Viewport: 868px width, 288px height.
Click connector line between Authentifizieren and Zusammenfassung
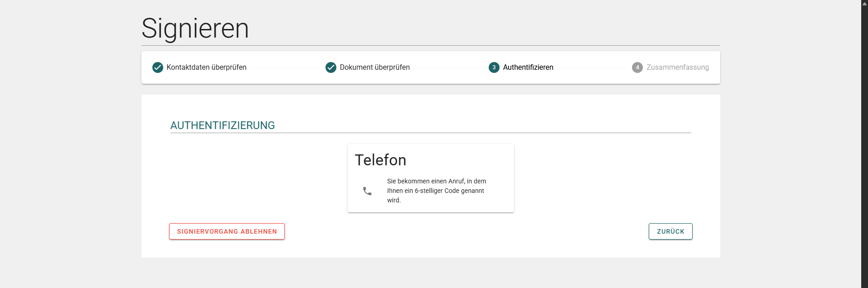coord(592,67)
